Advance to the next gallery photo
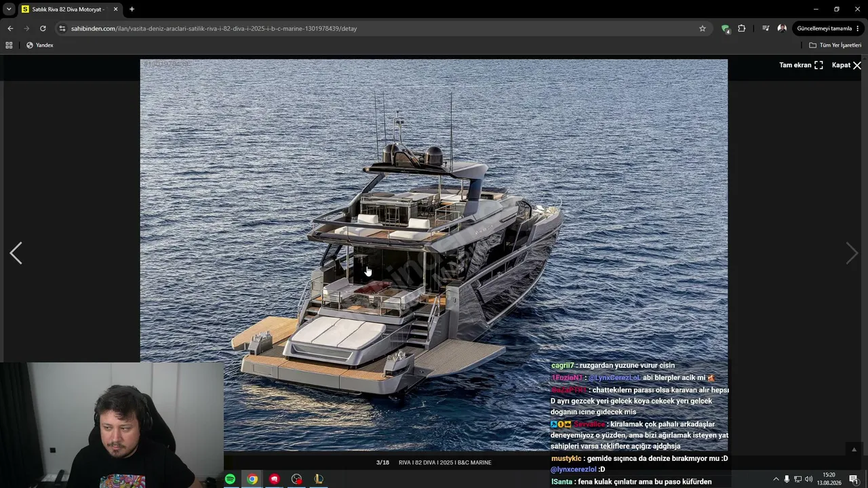Image resolution: width=868 pixels, height=488 pixels. [852, 253]
